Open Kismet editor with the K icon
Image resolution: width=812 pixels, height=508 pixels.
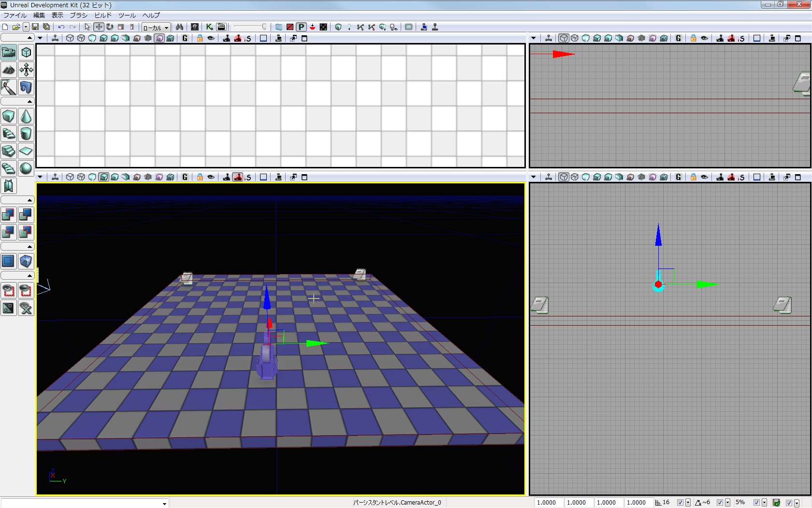click(209, 27)
